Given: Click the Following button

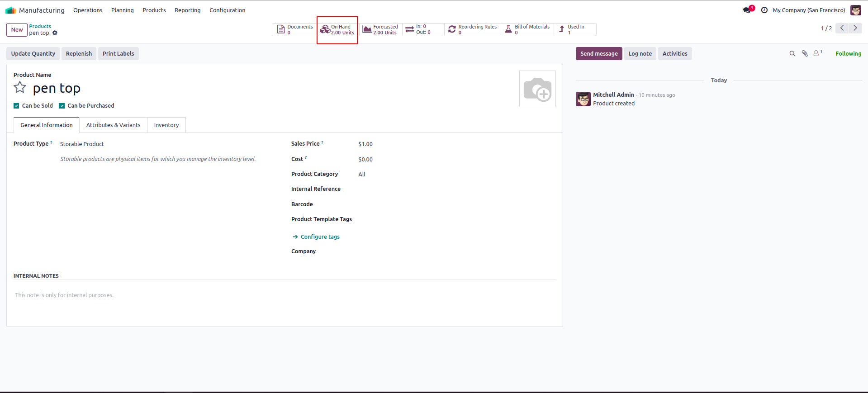Looking at the screenshot, I should pyautogui.click(x=848, y=53).
